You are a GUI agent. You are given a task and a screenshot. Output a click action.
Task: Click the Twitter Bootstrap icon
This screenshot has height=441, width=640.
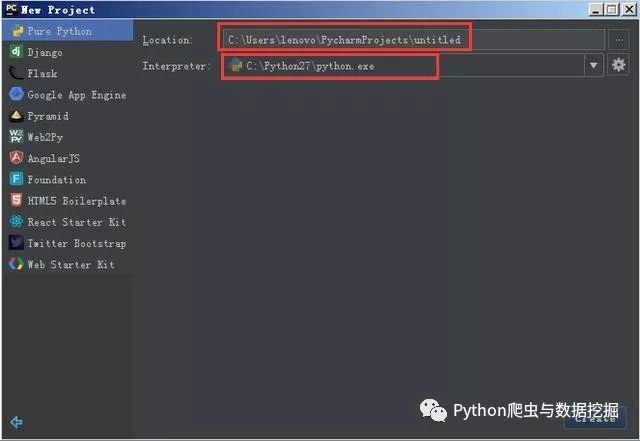pos(16,243)
